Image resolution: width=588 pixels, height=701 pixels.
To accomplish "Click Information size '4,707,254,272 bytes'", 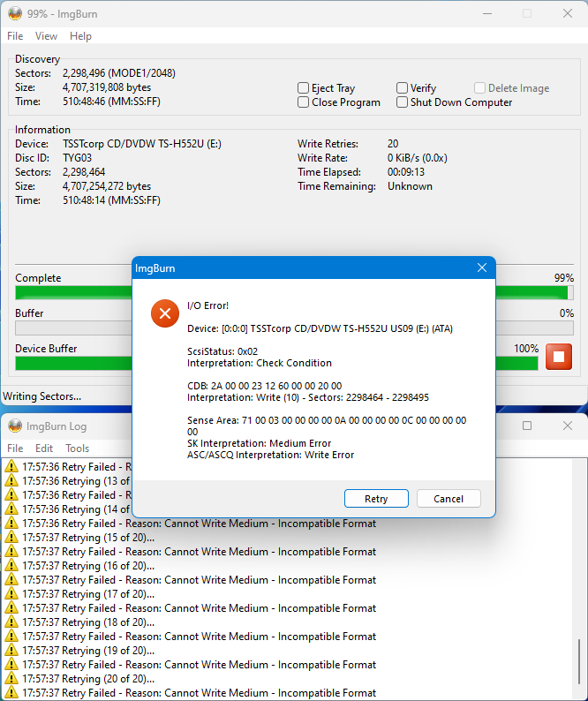I will (107, 186).
